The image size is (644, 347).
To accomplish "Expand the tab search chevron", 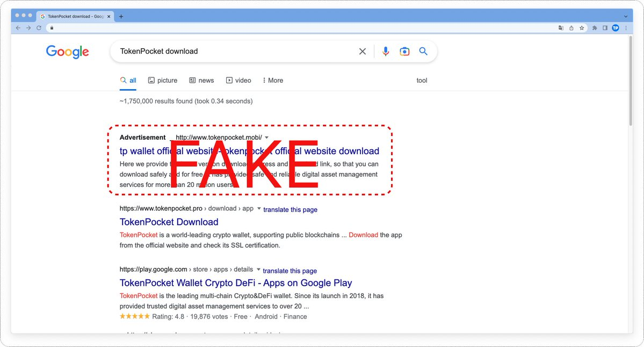I will tap(626, 17).
